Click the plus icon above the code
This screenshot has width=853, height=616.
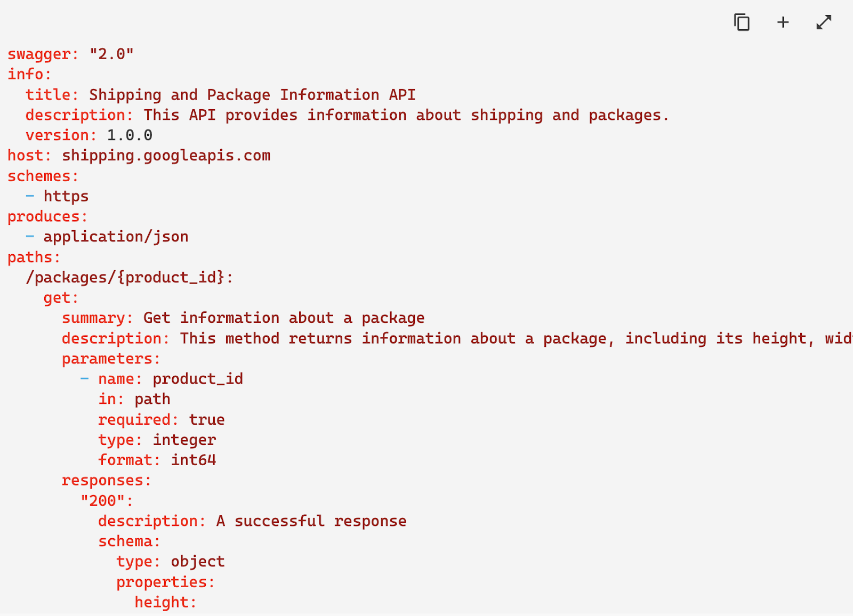(x=783, y=22)
